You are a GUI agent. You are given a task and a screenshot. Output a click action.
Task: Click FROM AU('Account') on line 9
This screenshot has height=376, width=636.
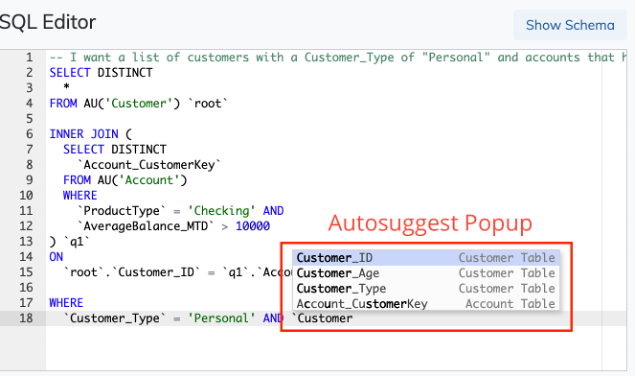coord(125,180)
